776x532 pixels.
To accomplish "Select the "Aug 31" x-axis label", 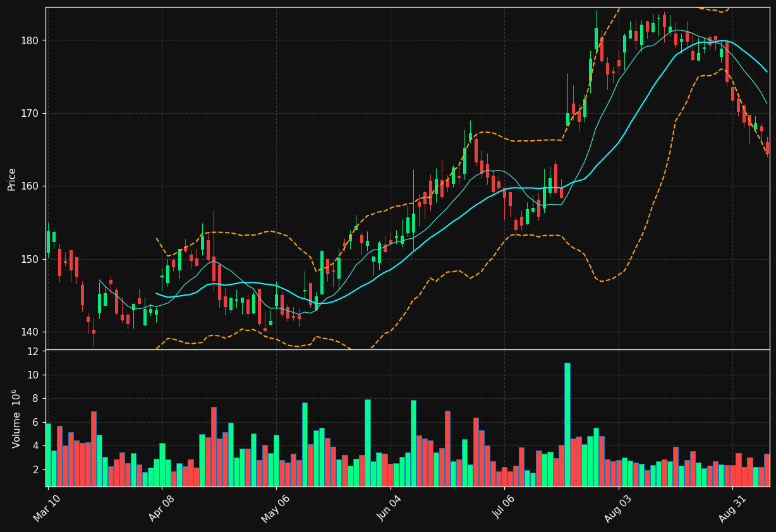I will 732,507.
